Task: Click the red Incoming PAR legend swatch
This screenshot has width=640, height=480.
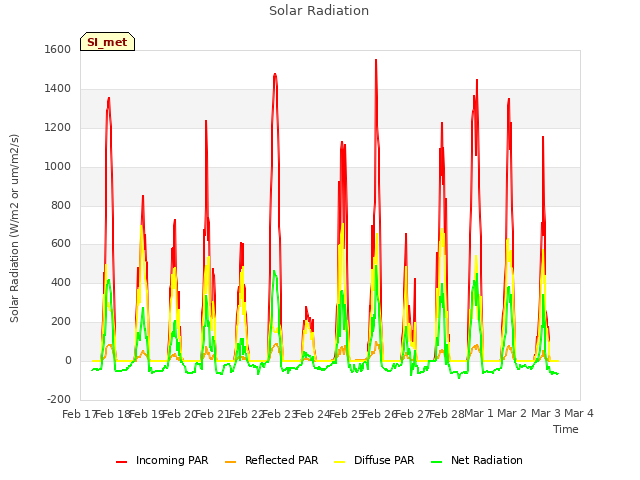Action: pyautogui.click(x=122, y=461)
